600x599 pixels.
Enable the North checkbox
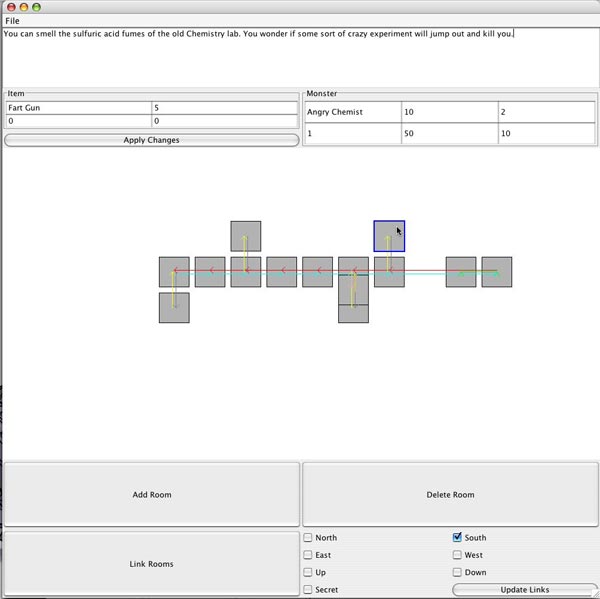coord(308,538)
